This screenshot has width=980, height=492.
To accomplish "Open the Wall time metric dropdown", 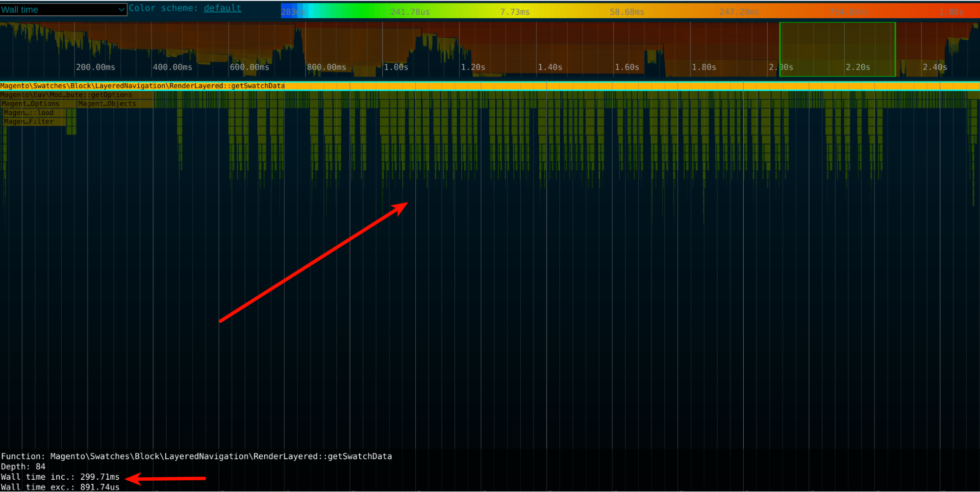I will click(63, 9).
